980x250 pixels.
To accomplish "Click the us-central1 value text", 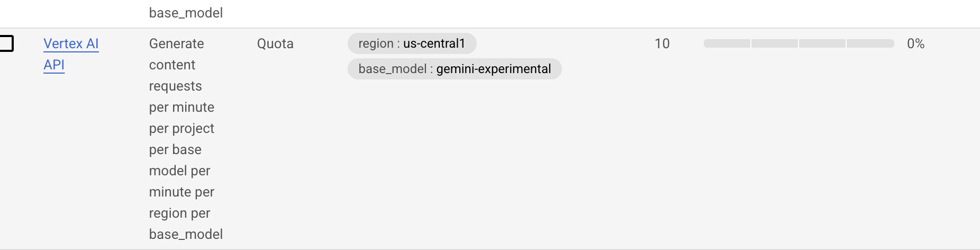I will tap(434, 43).
